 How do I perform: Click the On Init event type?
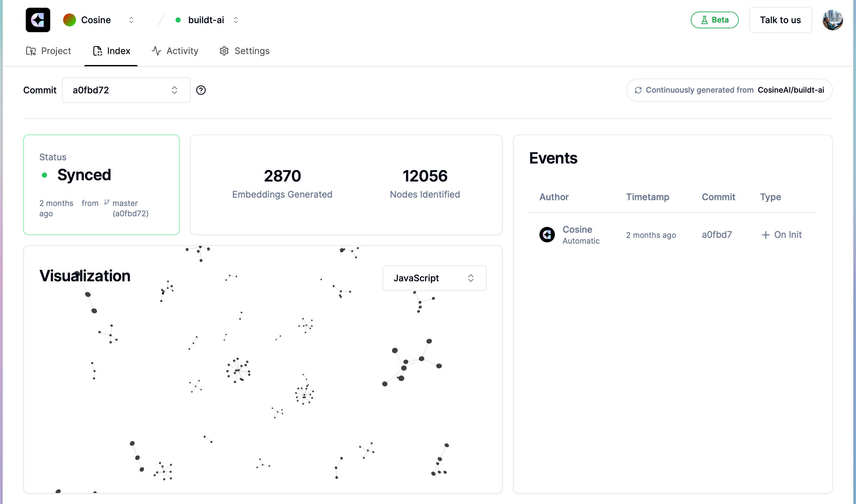781,235
